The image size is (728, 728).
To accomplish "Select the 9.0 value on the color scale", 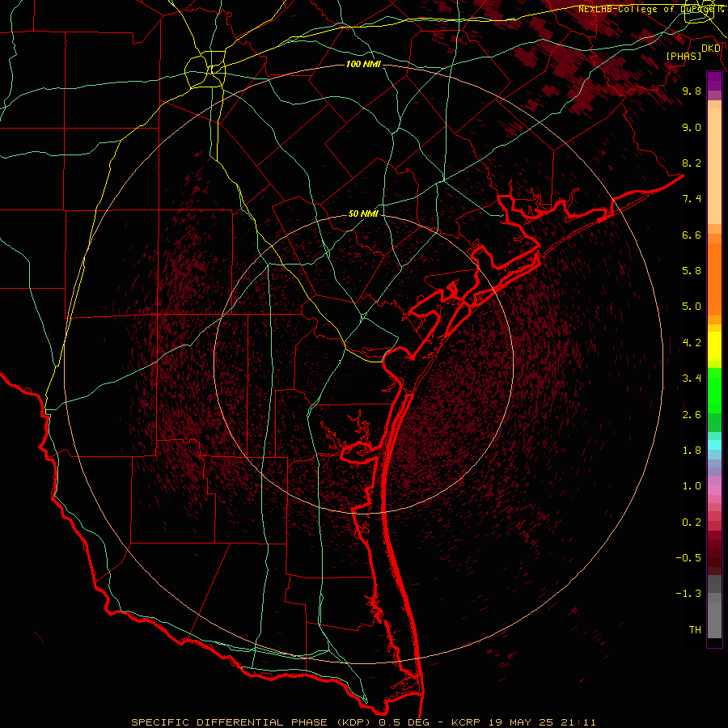I will (692, 128).
